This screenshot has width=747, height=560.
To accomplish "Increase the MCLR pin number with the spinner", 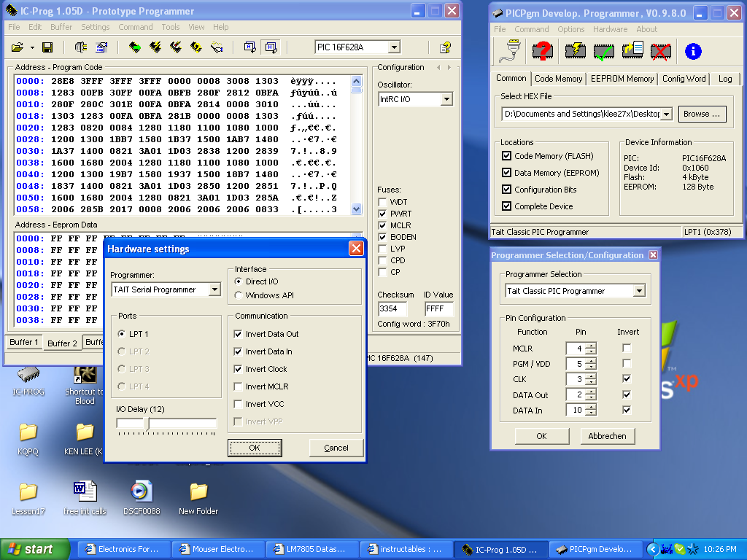I will click(591, 346).
